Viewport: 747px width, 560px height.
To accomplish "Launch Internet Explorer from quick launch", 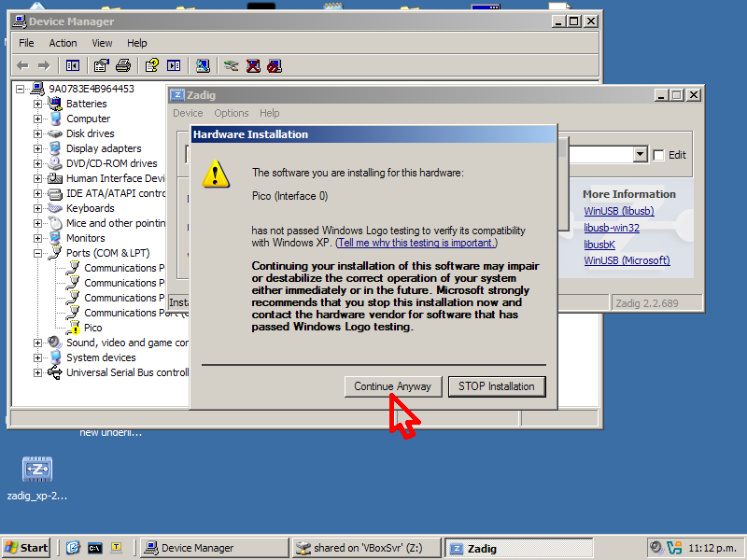I will click(x=74, y=548).
